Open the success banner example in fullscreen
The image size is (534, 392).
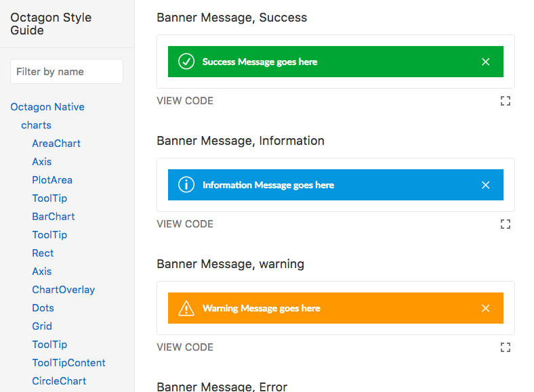pos(505,101)
